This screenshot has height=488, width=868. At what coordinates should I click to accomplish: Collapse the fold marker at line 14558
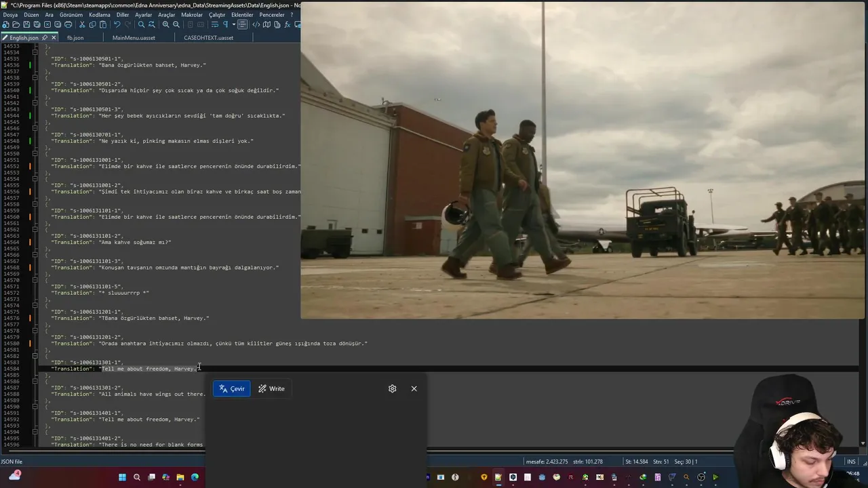coord(35,205)
